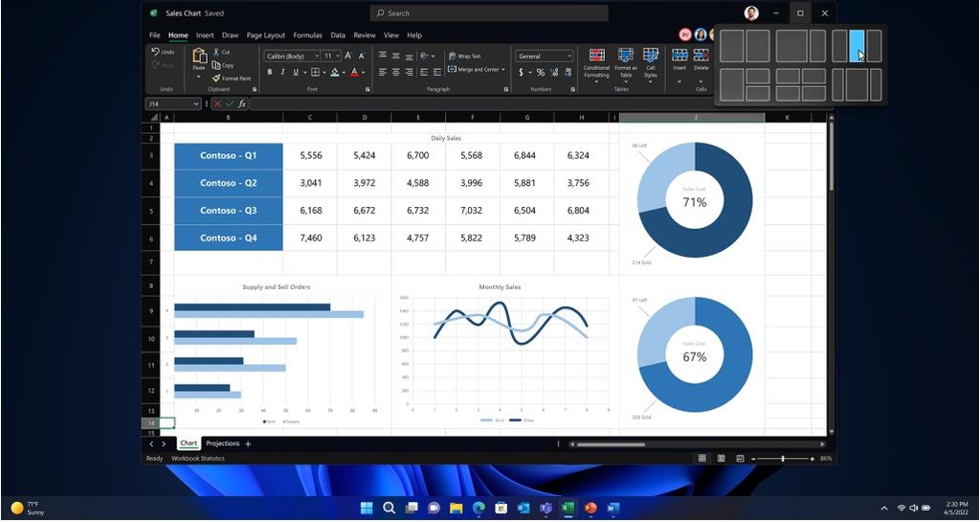Click the text orientation icon

click(x=424, y=56)
